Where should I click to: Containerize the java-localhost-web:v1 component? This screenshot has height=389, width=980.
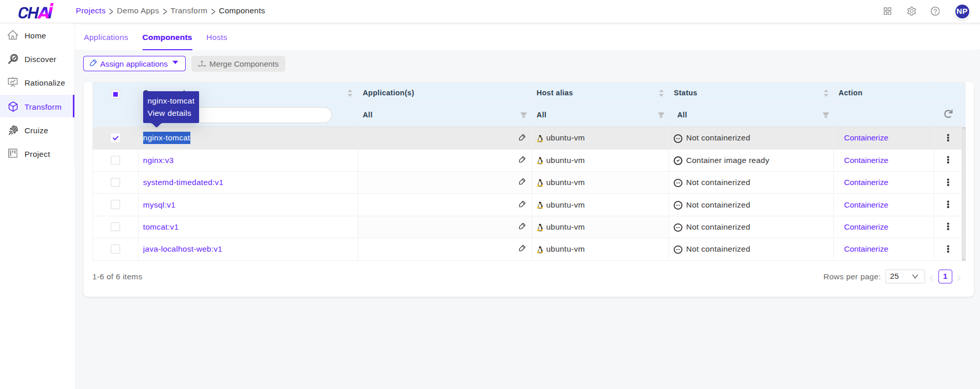coord(866,249)
